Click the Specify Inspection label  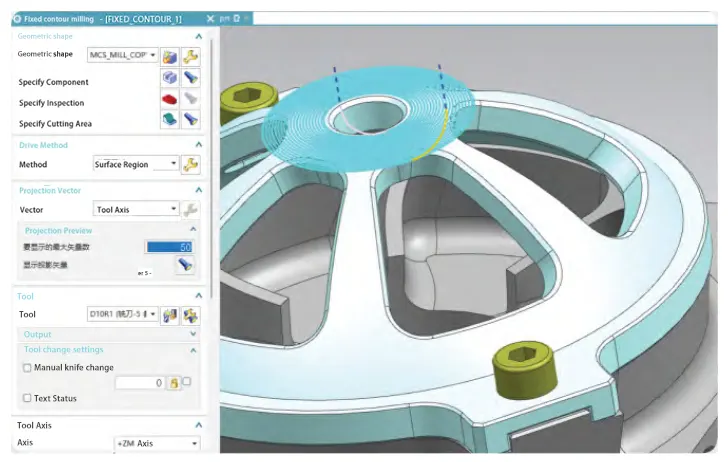point(52,103)
